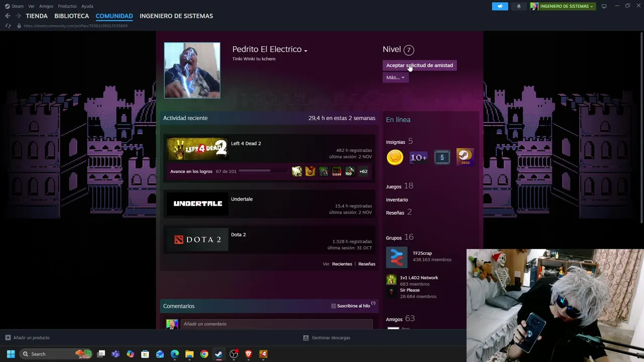Viewport: 644px width, 362px height.
Task: Open Google Chrome from the taskbar
Action: click(x=204, y=354)
